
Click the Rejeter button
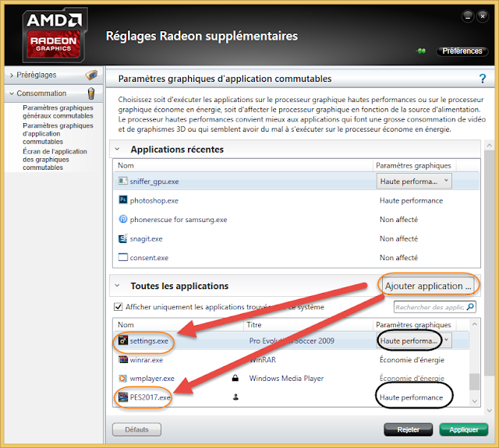pos(409,429)
